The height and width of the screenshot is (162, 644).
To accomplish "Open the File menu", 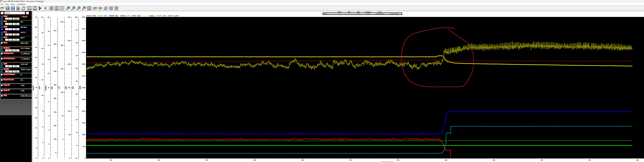I will pos(2,4).
